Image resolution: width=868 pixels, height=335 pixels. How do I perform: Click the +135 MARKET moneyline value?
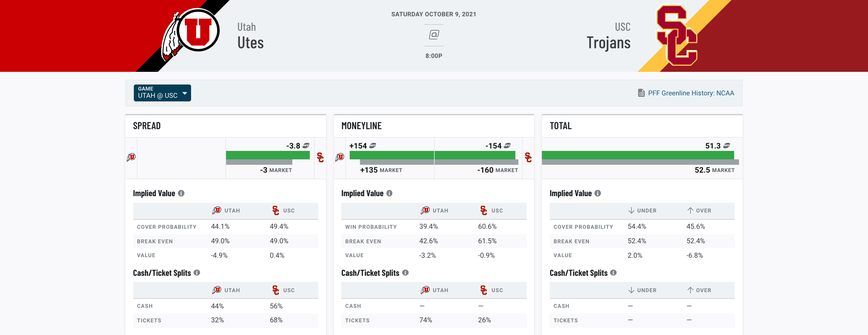pyautogui.click(x=381, y=170)
